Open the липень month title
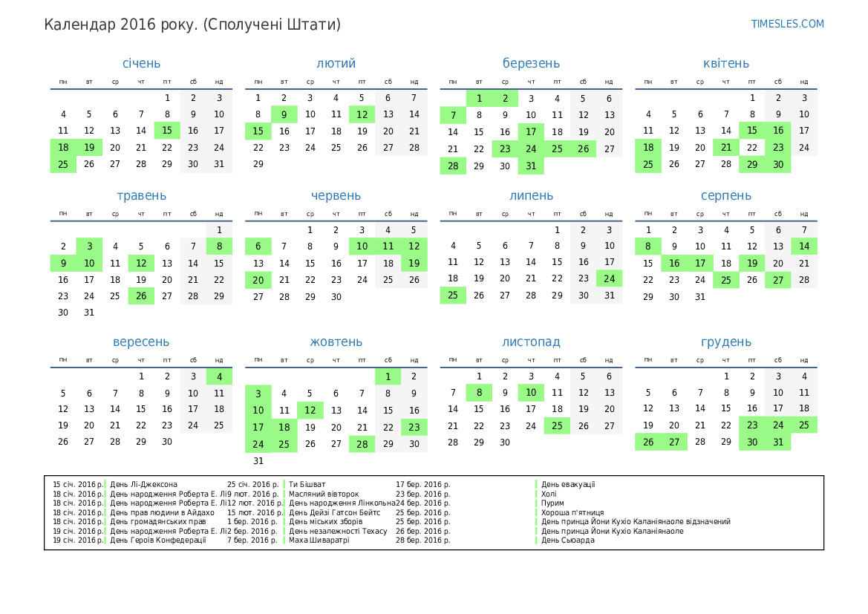The image size is (868, 614). click(x=531, y=196)
